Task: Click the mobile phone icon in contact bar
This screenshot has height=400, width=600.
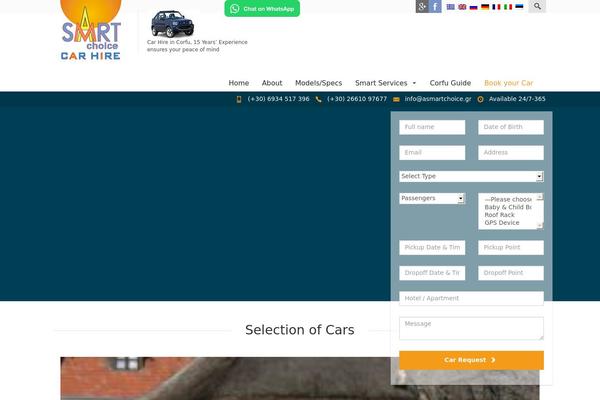Action: 239,99
